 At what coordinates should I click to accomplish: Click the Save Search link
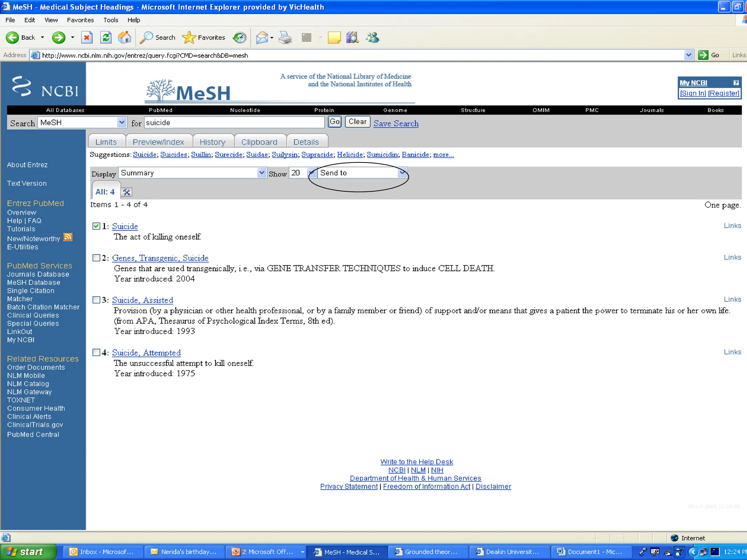pos(396,124)
